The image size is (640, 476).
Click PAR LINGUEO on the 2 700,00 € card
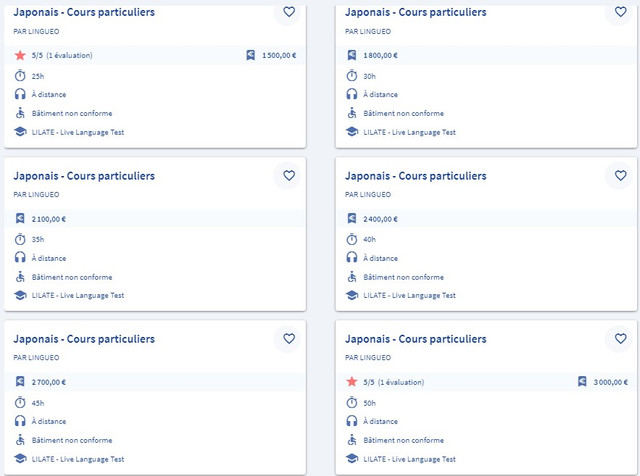click(36, 358)
